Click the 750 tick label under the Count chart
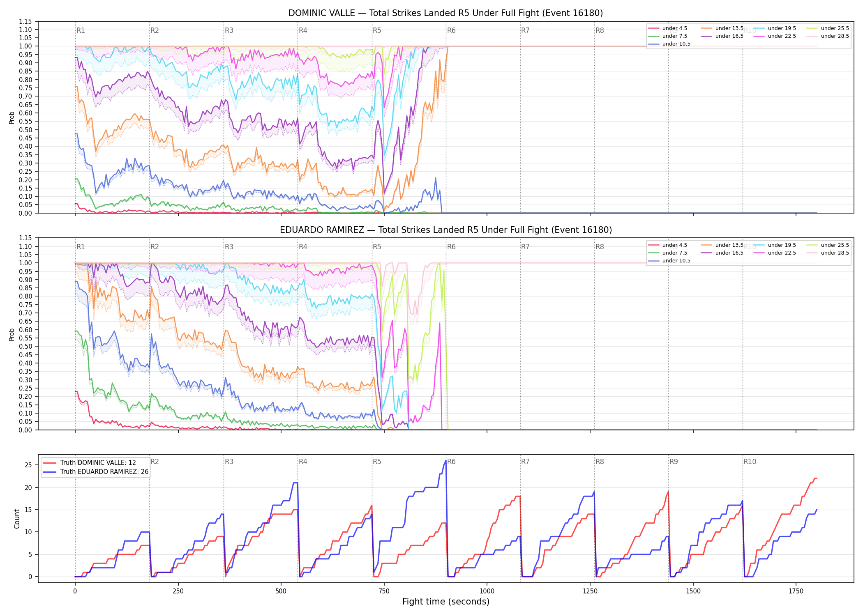This screenshot has width=863, height=616. 384,591
